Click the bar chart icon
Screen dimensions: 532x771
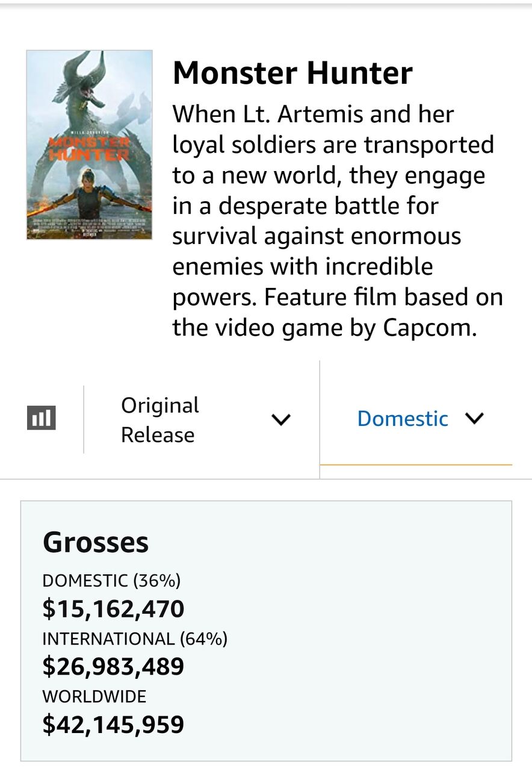[42, 418]
